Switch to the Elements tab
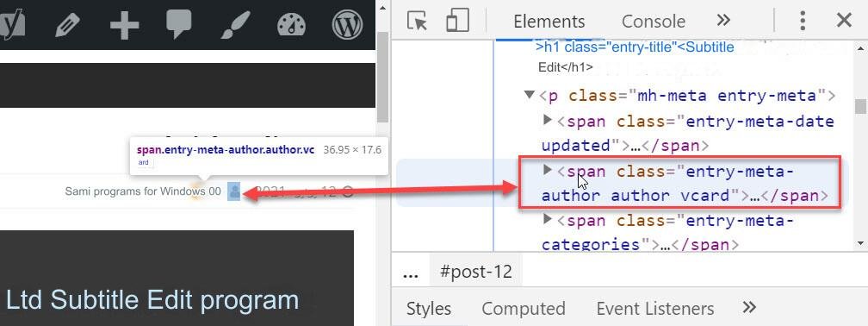Image resolution: width=868 pixels, height=326 pixels. pos(549,21)
